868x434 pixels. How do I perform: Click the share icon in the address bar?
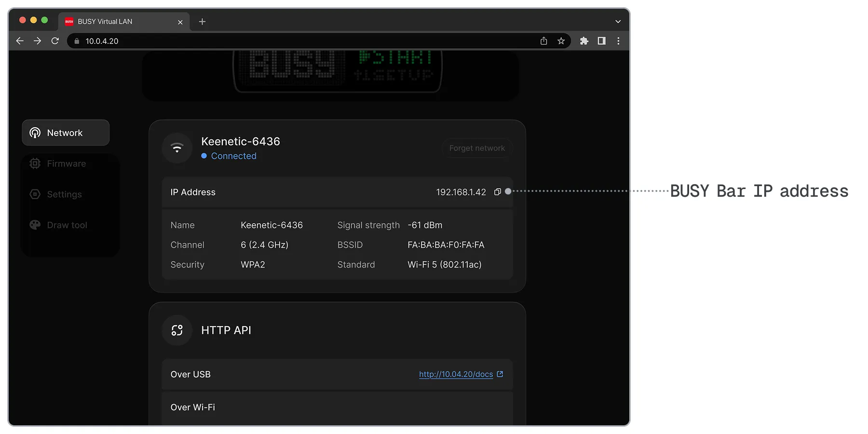pos(544,41)
